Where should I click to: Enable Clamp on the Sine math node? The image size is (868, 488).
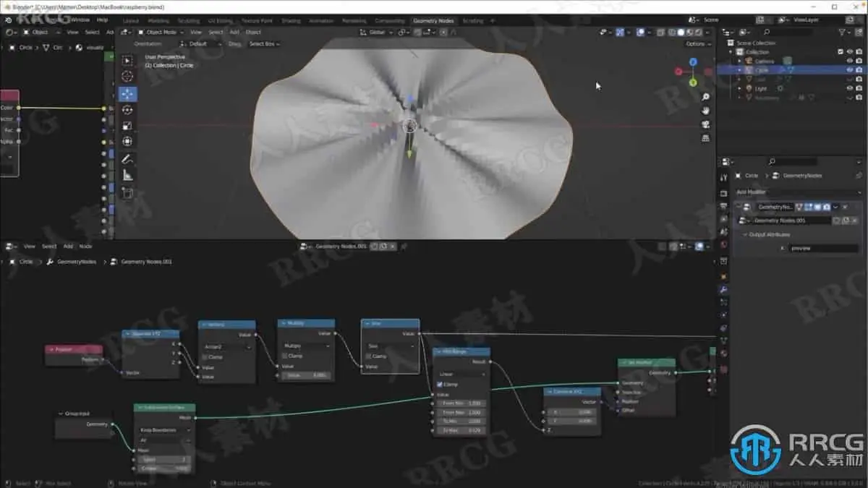coord(368,356)
